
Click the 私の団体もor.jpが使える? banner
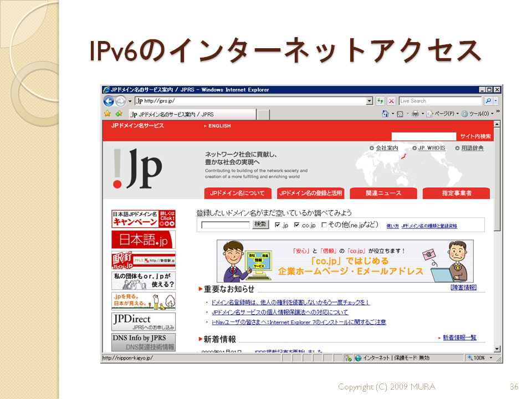click(x=144, y=280)
